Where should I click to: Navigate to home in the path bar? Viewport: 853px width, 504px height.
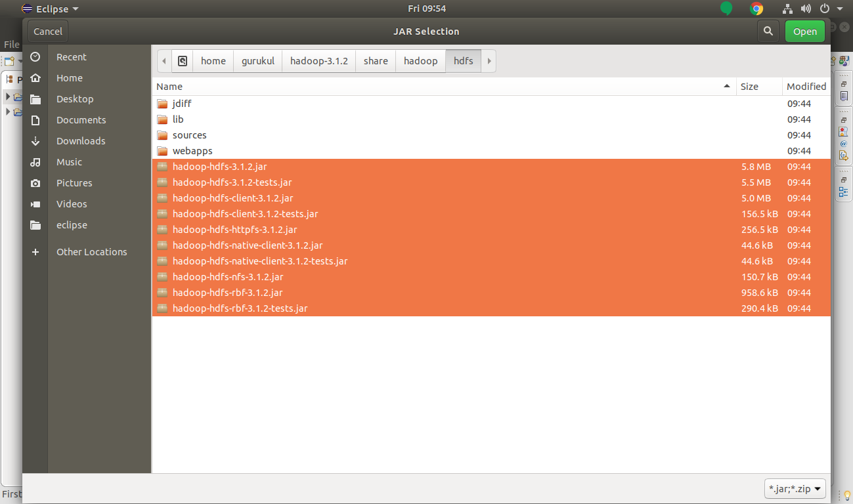coord(213,61)
